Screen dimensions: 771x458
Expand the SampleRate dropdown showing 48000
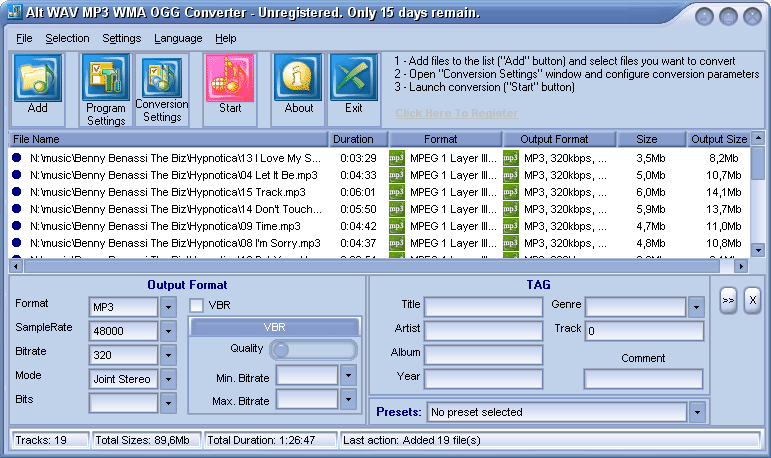point(168,331)
